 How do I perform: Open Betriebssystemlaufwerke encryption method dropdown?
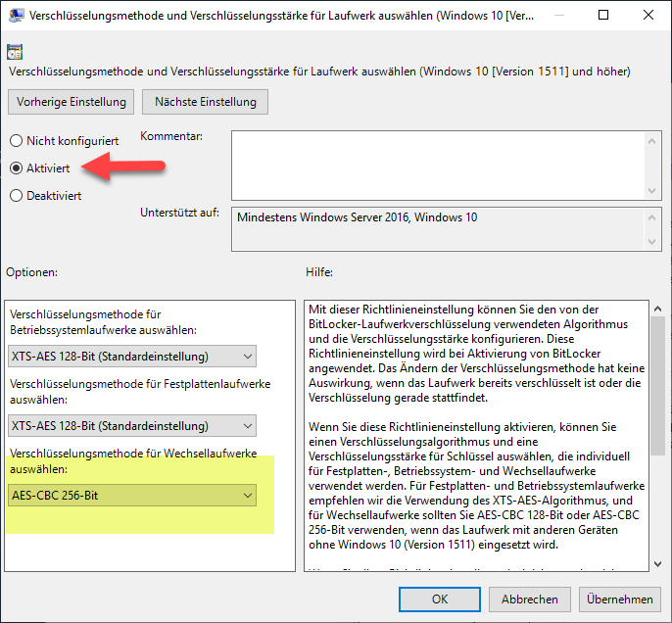click(x=132, y=356)
